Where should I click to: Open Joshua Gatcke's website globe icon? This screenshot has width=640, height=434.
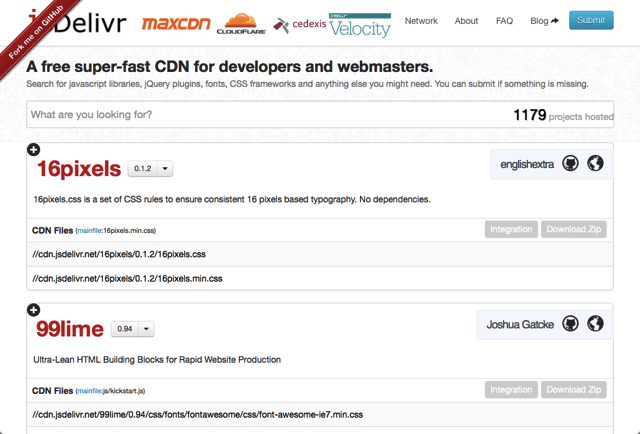click(595, 324)
